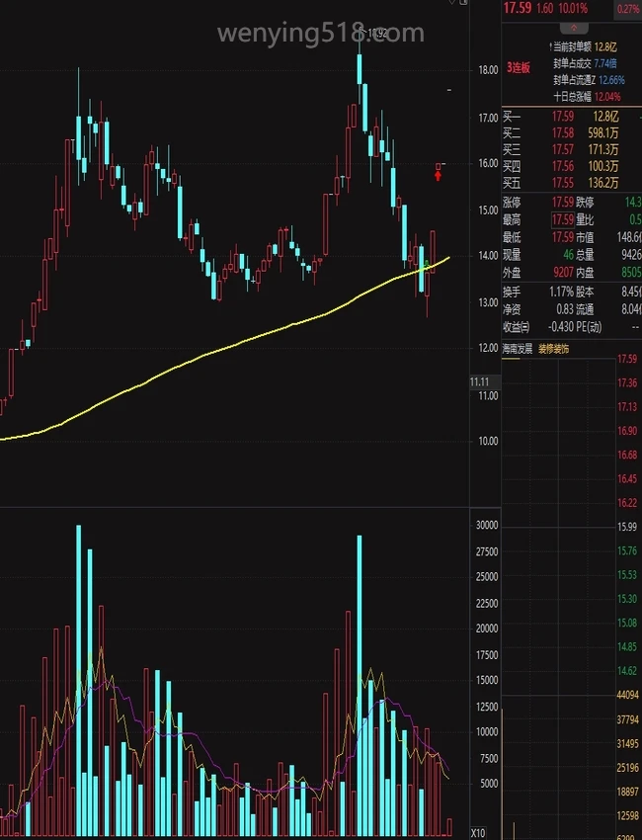Select the 买五 bid price 17.55
Viewport: 642px width, 840px height.
562,183
